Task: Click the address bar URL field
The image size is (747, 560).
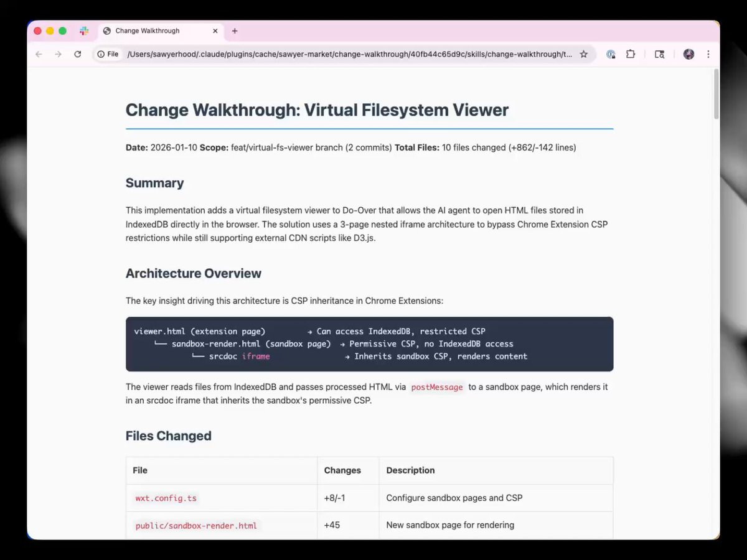Action: click(x=349, y=54)
